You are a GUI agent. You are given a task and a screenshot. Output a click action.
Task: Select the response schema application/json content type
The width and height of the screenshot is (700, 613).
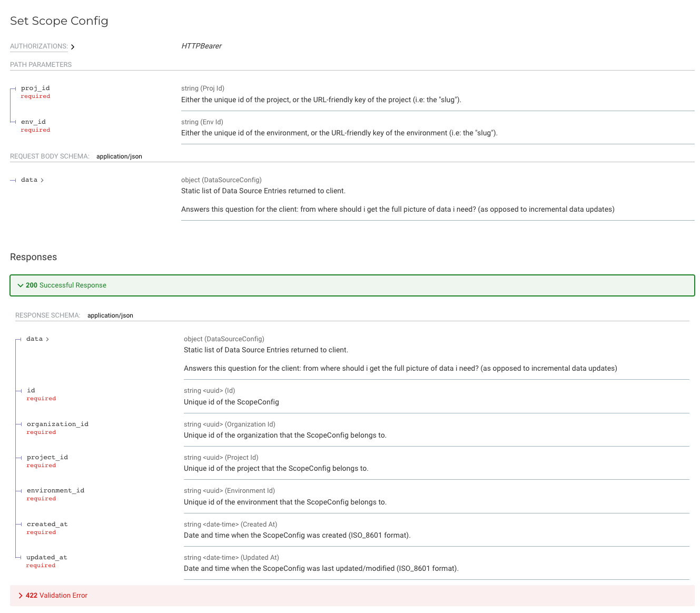pyautogui.click(x=110, y=315)
